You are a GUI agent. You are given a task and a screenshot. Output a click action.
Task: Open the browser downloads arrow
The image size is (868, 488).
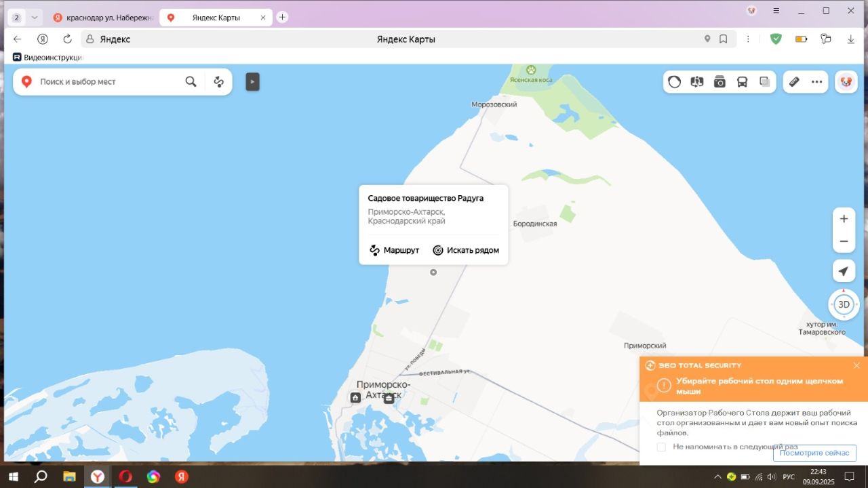click(850, 39)
